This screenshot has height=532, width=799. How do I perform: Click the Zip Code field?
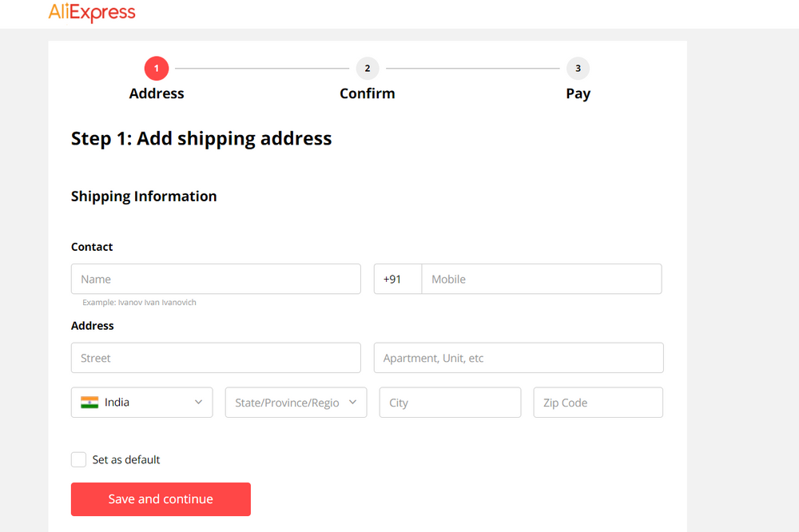click(598, 402)
